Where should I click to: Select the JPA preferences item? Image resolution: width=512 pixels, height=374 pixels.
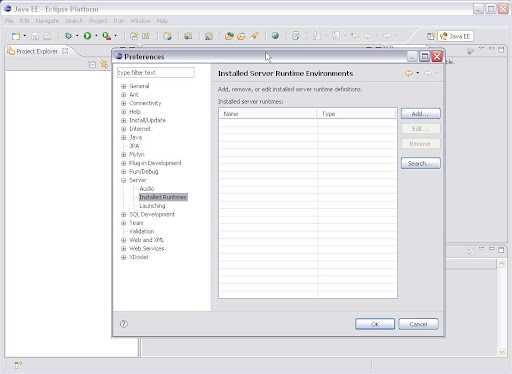point(134,146)
